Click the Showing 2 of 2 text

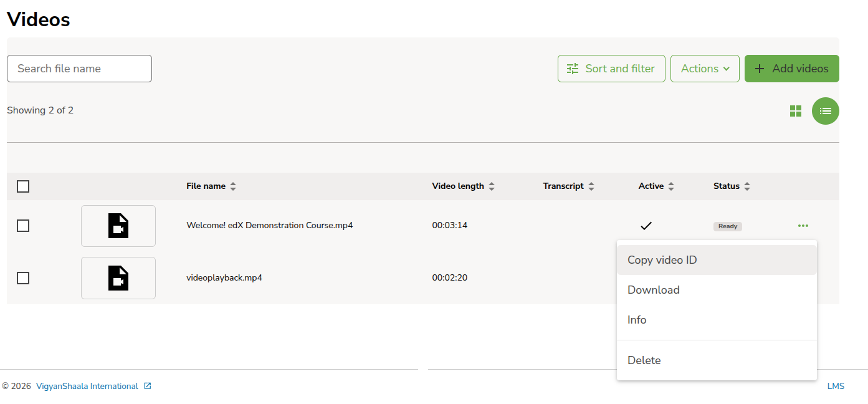click(41, 110)
